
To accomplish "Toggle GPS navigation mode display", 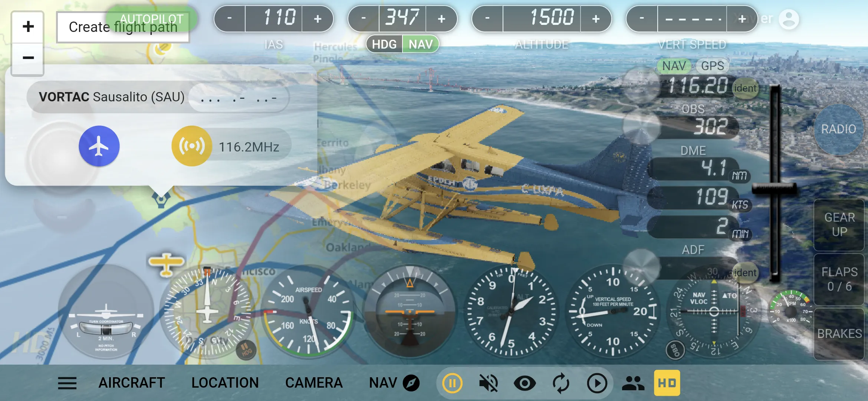I will (x=710, y=65).
